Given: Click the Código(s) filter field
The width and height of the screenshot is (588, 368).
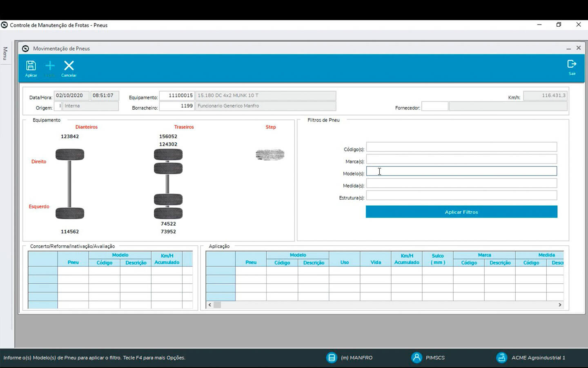Looking at the screenshot, I should coord(461,147).
